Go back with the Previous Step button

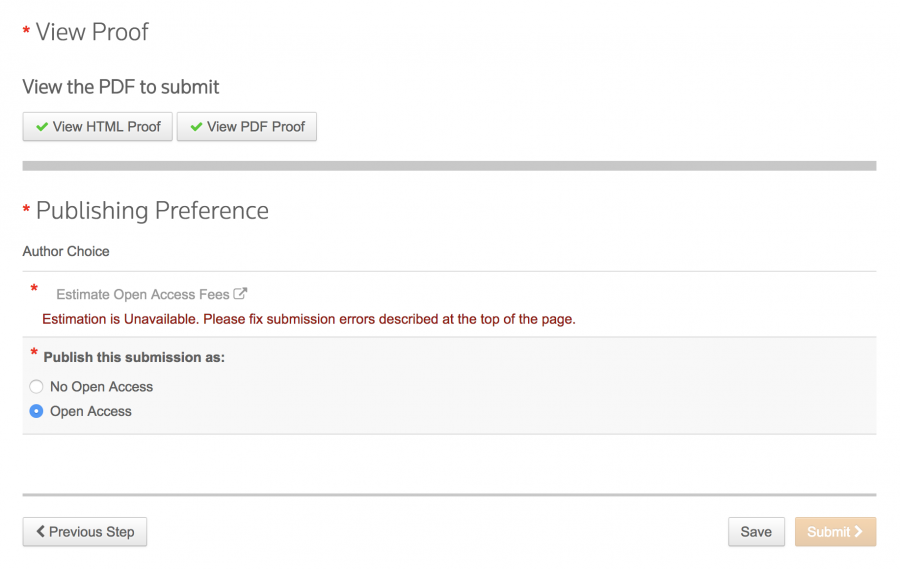(x=85, y=532)
